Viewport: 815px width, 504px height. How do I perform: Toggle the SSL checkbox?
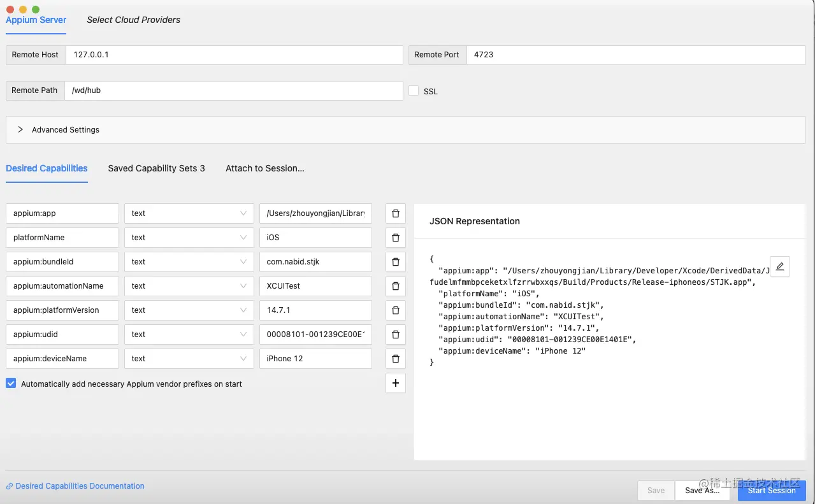pos(414,91)
